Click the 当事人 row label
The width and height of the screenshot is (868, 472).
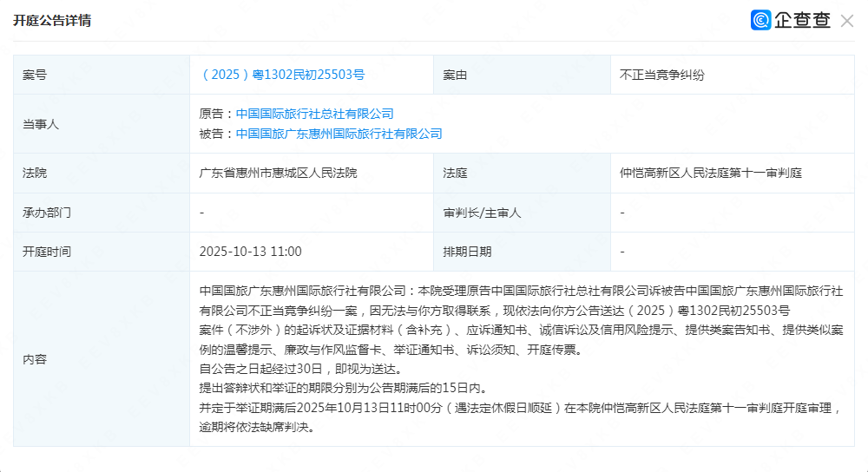41,124
